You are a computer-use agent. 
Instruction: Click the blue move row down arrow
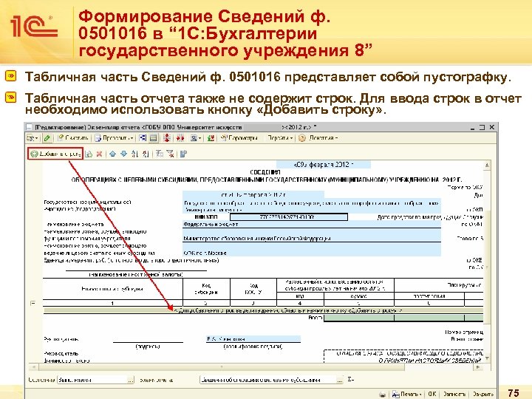[124, 154]
